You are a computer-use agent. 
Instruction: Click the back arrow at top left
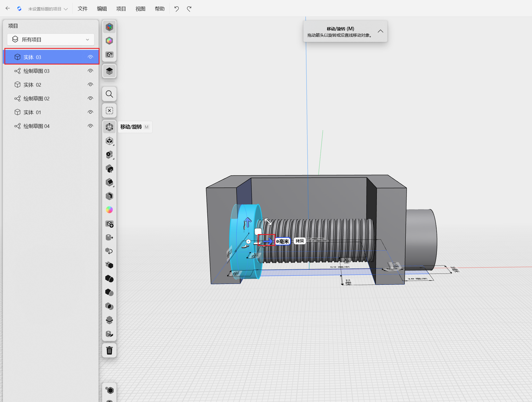coord(8,9)
